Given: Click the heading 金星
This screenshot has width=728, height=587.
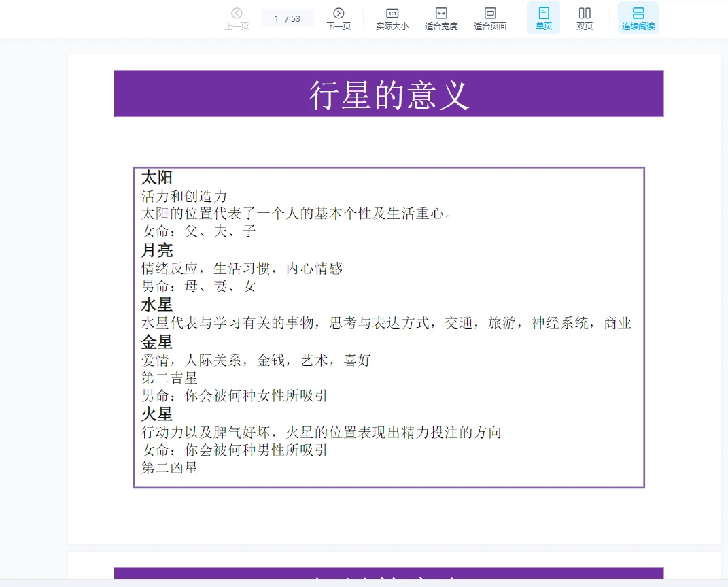Looking at the screenshot, I should point(157,342).
